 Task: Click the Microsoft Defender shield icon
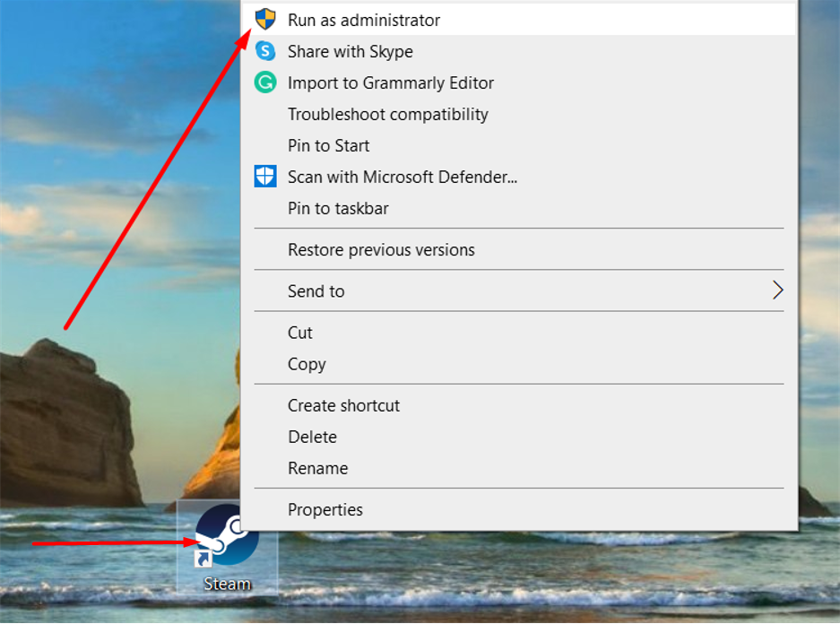point(265,177)
